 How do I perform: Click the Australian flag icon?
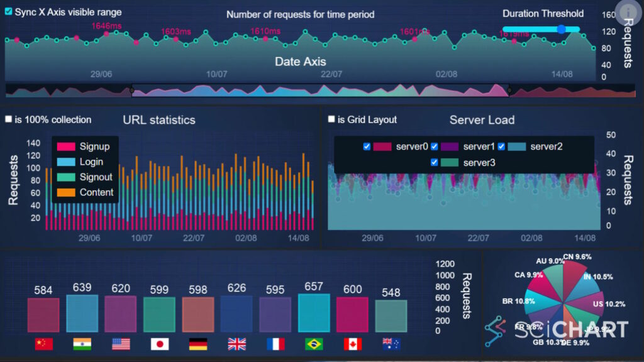(391, 344)
